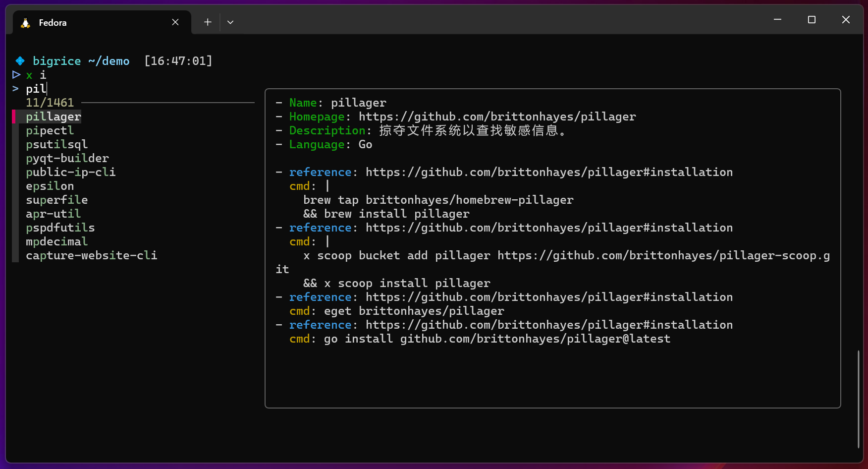Select public-ip-cli in the results list
The width and height of the screenshot is (868, 469).
tap(71, 173)
